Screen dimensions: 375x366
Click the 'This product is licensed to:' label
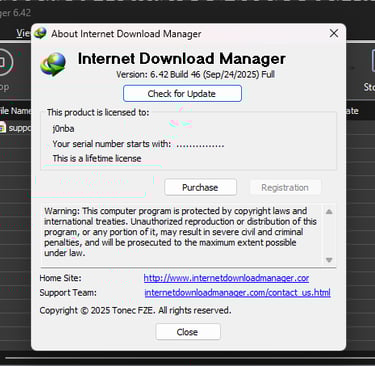tap(98, 112)
